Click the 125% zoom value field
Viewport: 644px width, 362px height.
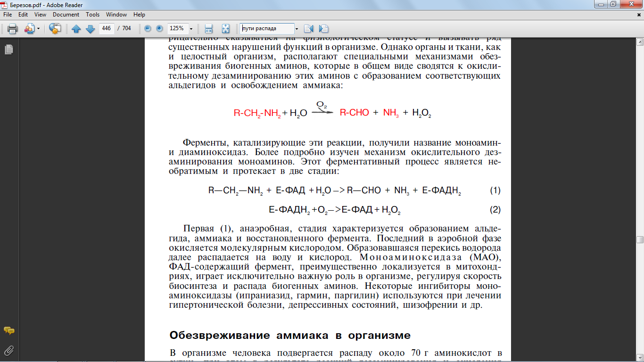pyautogui.click(x=178, y=28)
